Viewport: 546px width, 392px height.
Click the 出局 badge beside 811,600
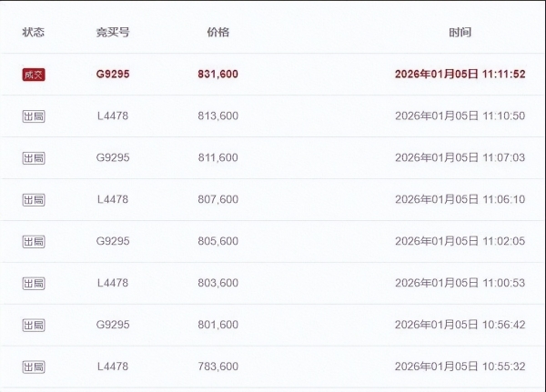(x=34, y=158)
